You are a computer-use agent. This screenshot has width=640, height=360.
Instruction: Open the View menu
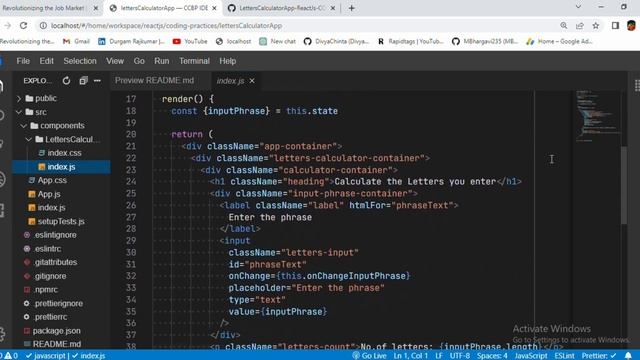115,61
